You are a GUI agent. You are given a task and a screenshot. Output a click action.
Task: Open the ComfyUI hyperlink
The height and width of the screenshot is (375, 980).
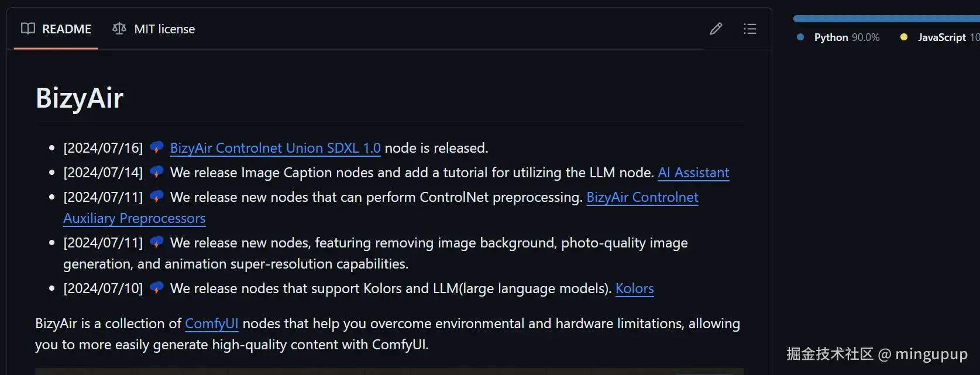(x=211, y=324)
